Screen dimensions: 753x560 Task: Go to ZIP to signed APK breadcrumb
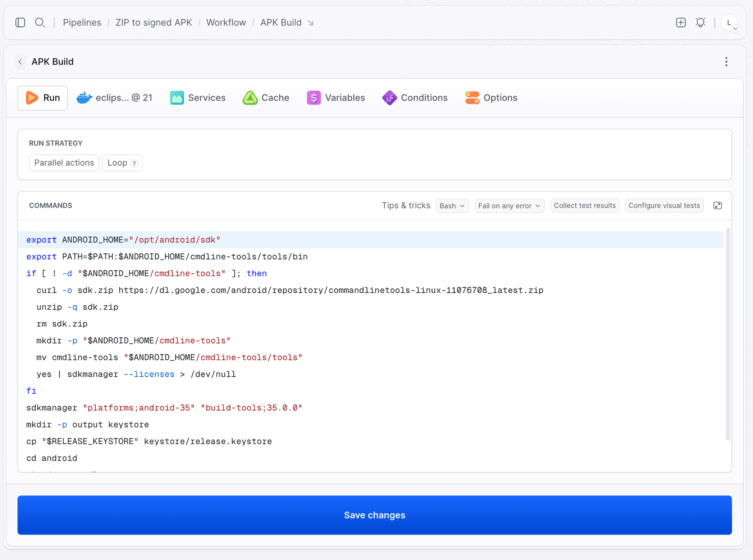[154, 23]
